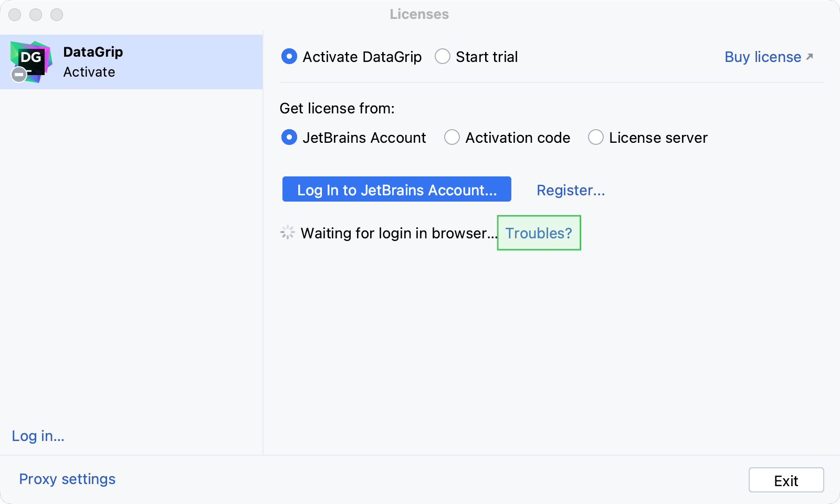The height and width of the screenshot is (504, 840).
Task: Click the Activate label under DataGrip
Action: (x=89, y=72)
